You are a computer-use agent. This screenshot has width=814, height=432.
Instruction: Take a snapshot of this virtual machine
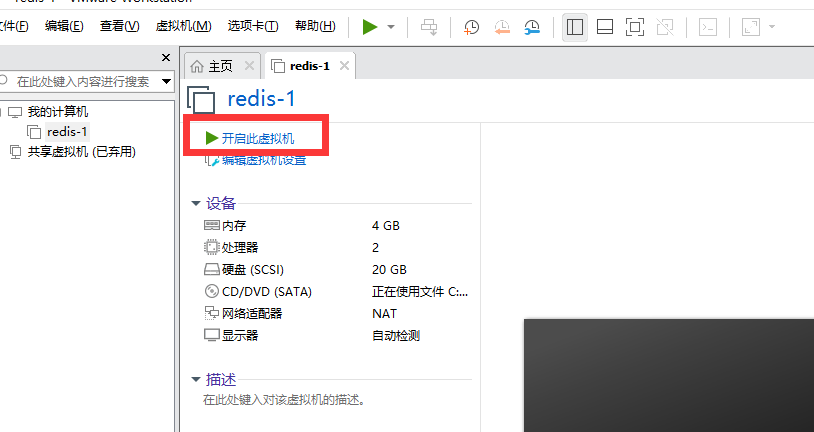point(471,27)
